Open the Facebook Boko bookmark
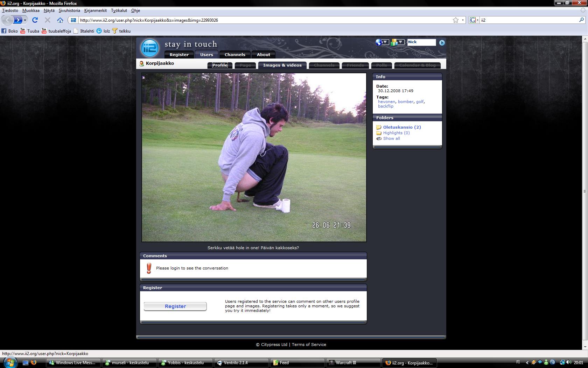This screenshot has width=588, height=368. 9,31
